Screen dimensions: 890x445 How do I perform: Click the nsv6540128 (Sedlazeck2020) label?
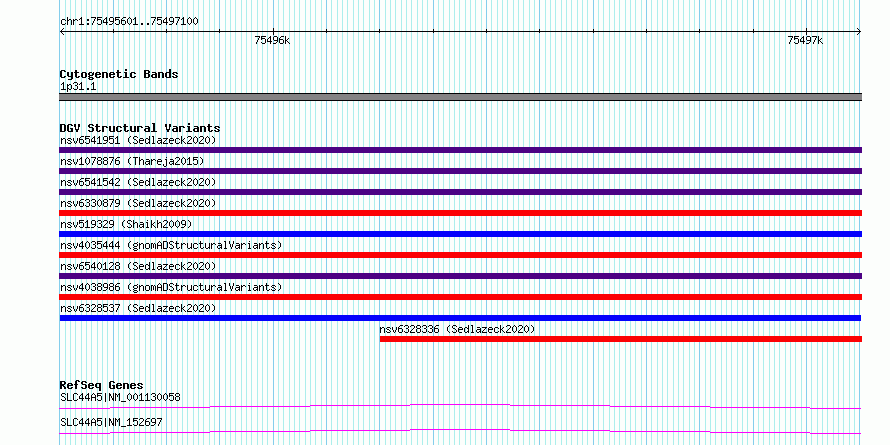[x=138, y=266]
